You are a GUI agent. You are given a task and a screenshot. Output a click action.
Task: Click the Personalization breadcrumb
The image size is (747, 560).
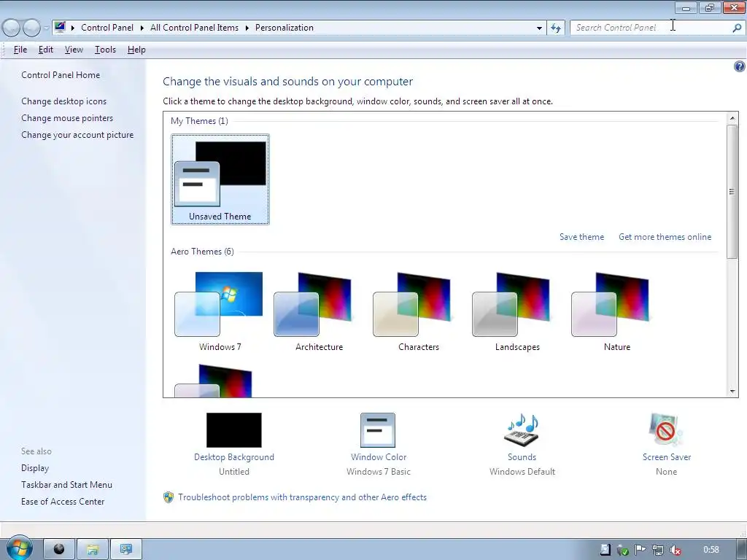click(x=285, y=28)
